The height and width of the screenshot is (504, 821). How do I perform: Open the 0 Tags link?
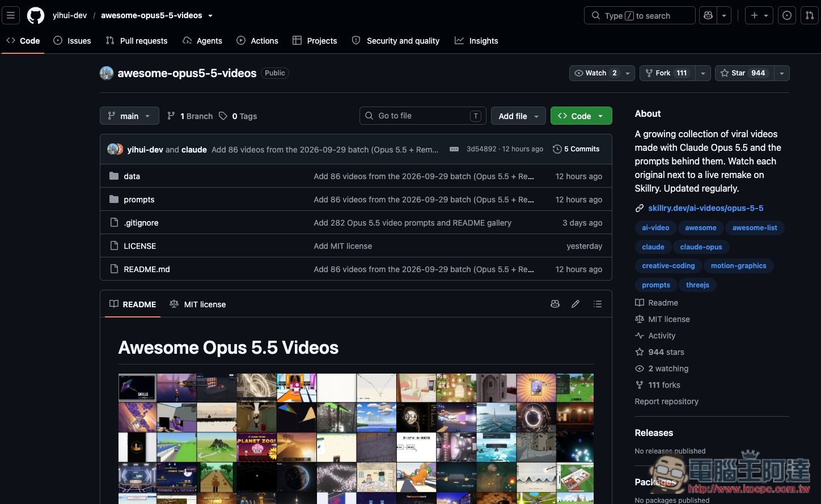238,116
